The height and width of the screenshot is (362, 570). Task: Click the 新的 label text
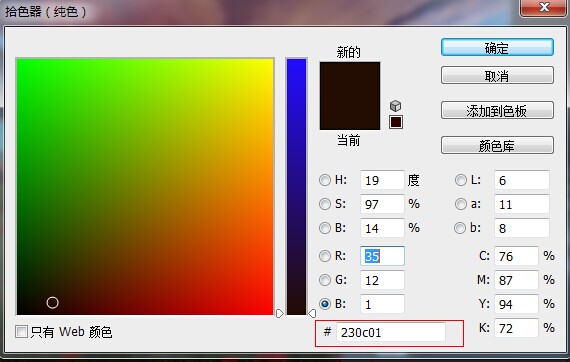(x=348, y=52)
